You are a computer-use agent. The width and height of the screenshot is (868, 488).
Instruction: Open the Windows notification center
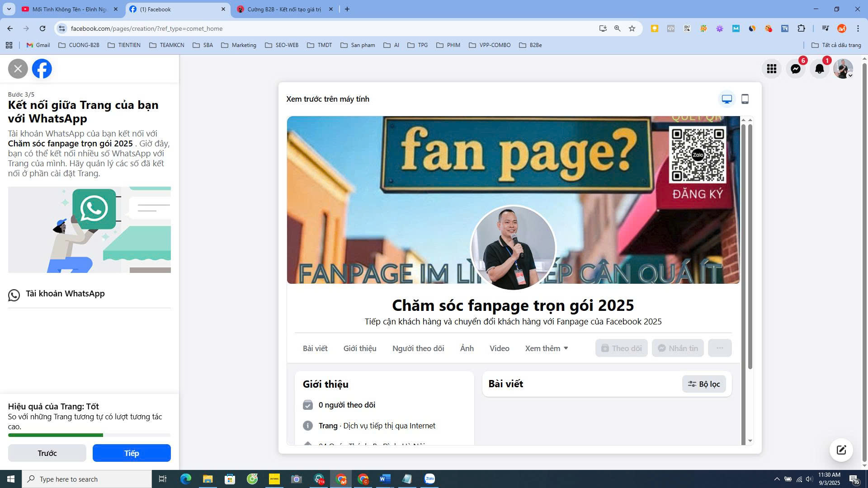[854, 479]
